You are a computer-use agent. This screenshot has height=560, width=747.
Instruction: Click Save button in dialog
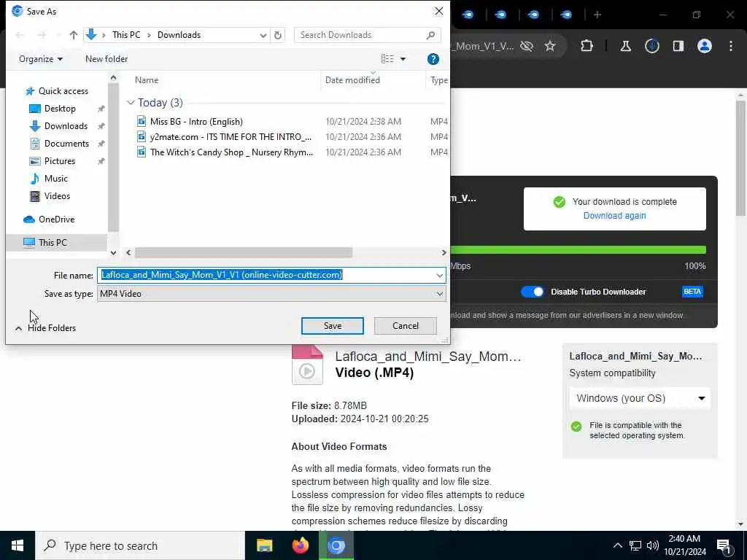333,326
